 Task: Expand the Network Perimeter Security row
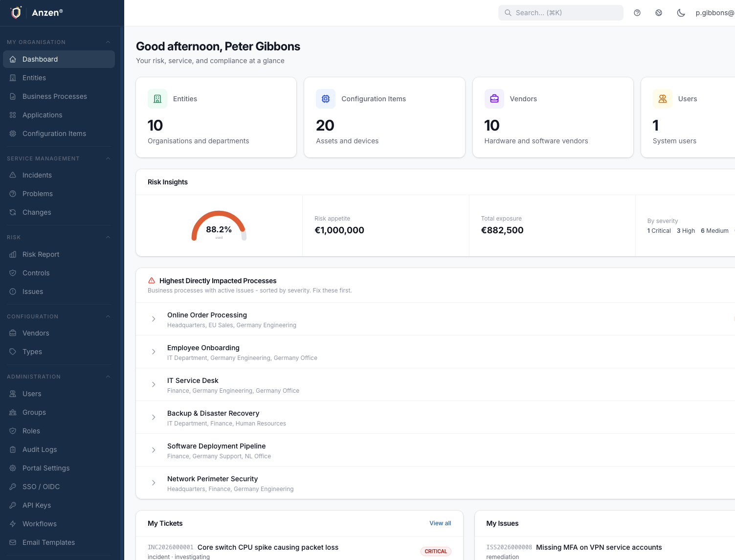tap(154, 483)
